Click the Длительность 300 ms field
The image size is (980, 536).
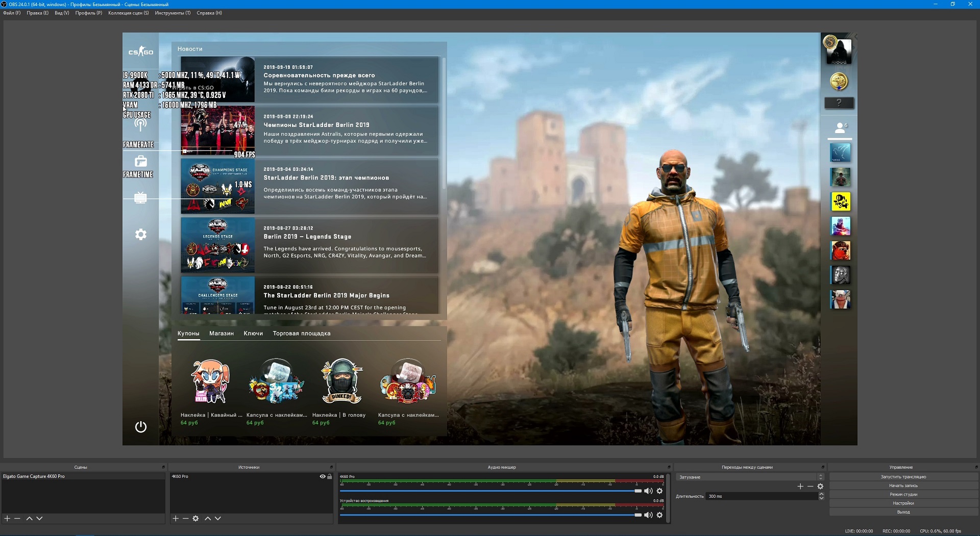click(x=762, y=496)
